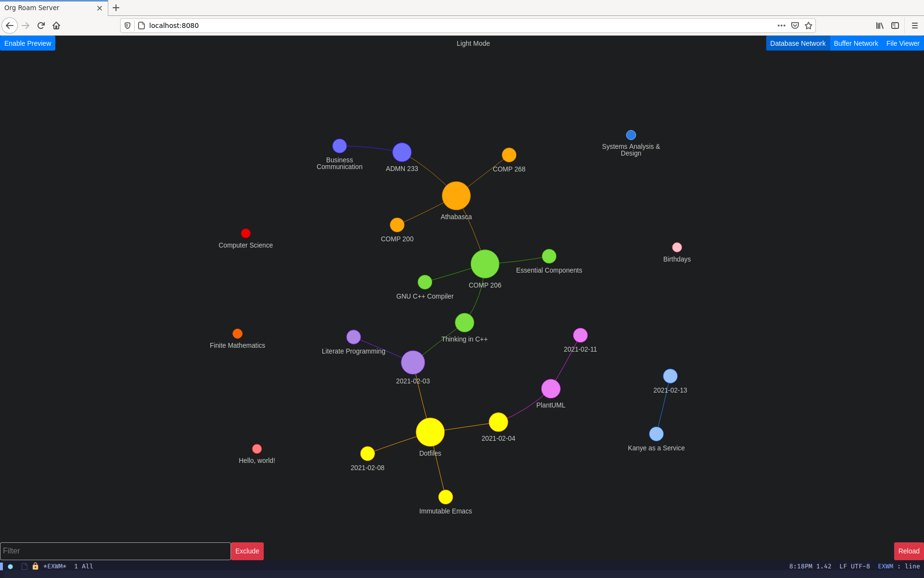Click the back navigation arrow
Image resolution: width=924 pixels, height=578 pixels.
9,26
